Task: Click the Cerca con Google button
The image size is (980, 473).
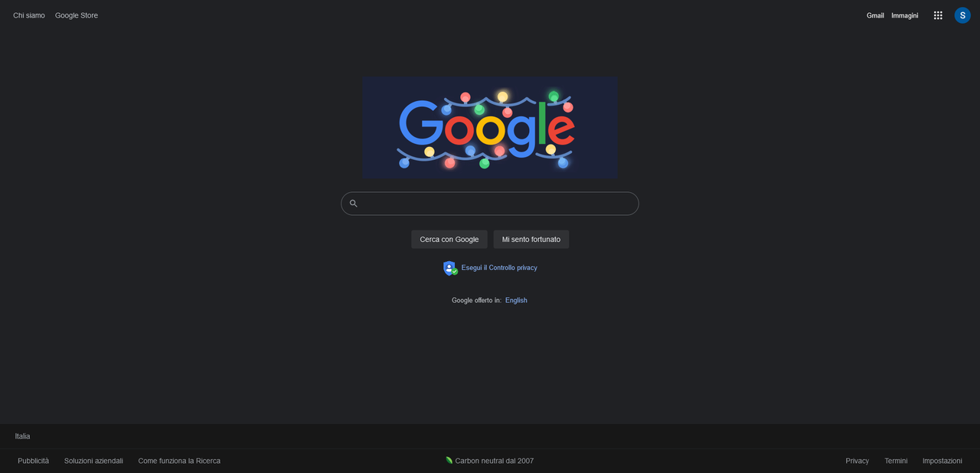Action: (x=449, y=240)
